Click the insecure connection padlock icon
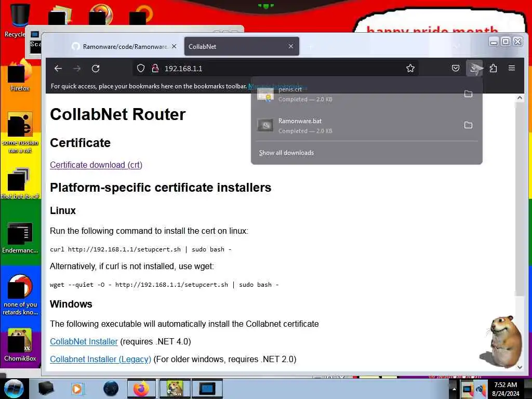Image resolution: width=532 pixels, height=399 pixels. 155,69
